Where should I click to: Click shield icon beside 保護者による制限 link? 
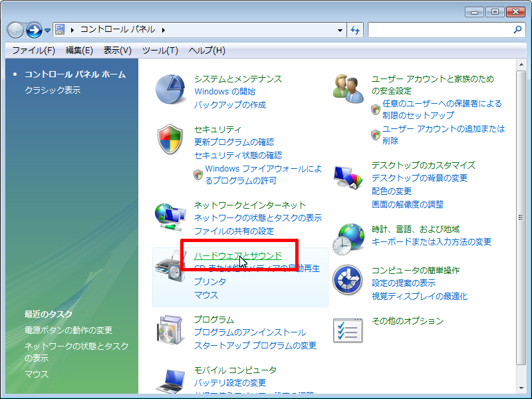pos(376,110)
